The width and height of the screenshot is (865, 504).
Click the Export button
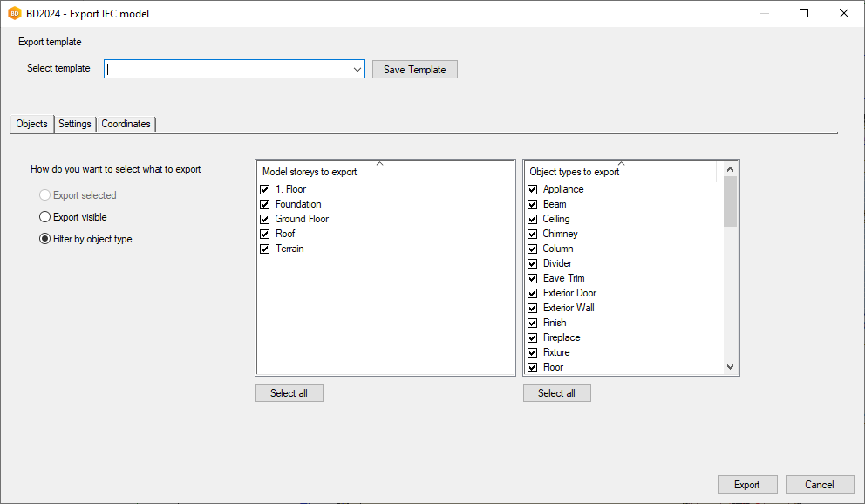[x=747, y=484]
